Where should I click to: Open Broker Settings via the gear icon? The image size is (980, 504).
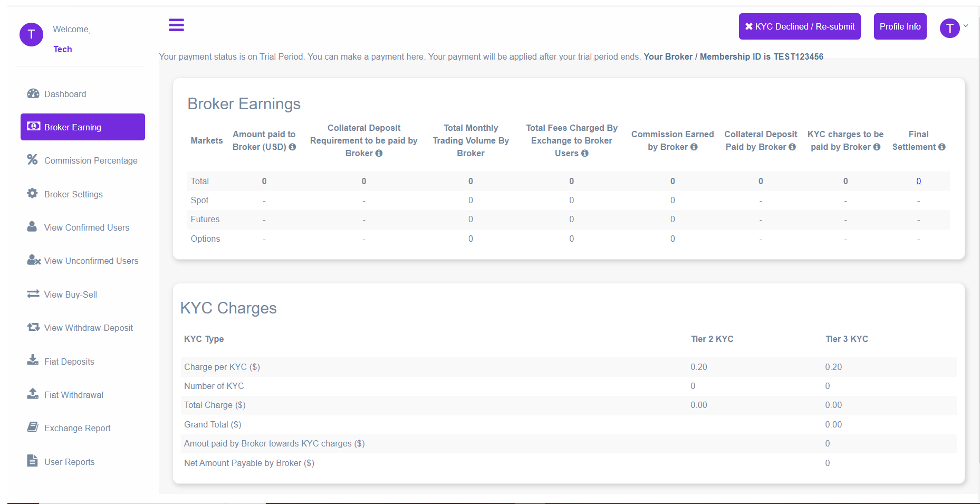pos(33,194)
